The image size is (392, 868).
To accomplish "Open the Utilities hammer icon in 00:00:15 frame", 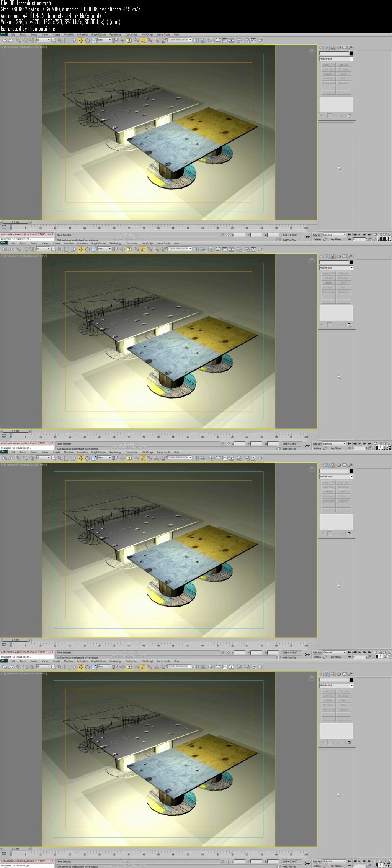I will pyautogui.click(x=351, y=48).
